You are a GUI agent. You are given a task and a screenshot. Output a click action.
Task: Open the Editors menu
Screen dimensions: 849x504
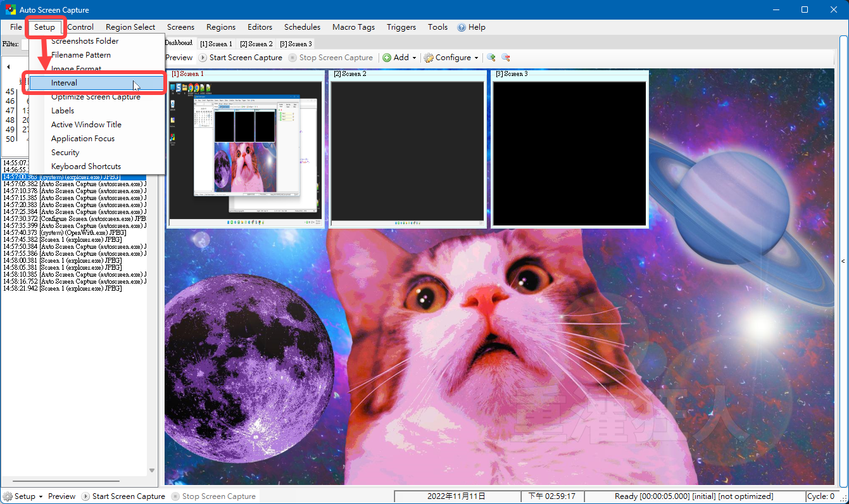click(260, 27)
